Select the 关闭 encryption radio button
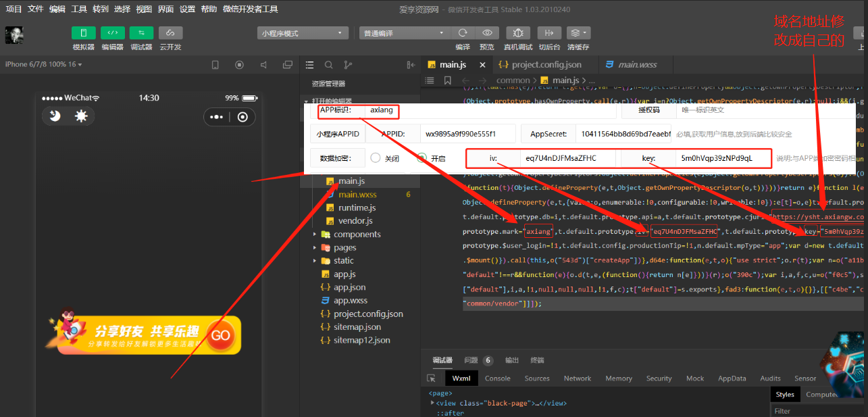This screenshot has height=417, width=868. click(x=376, y=158)
